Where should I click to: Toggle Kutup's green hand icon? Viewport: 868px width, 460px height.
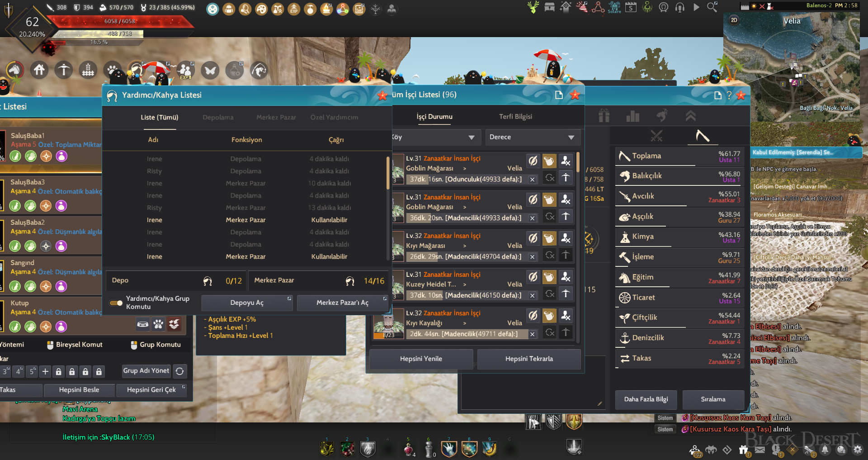[30, 327]
